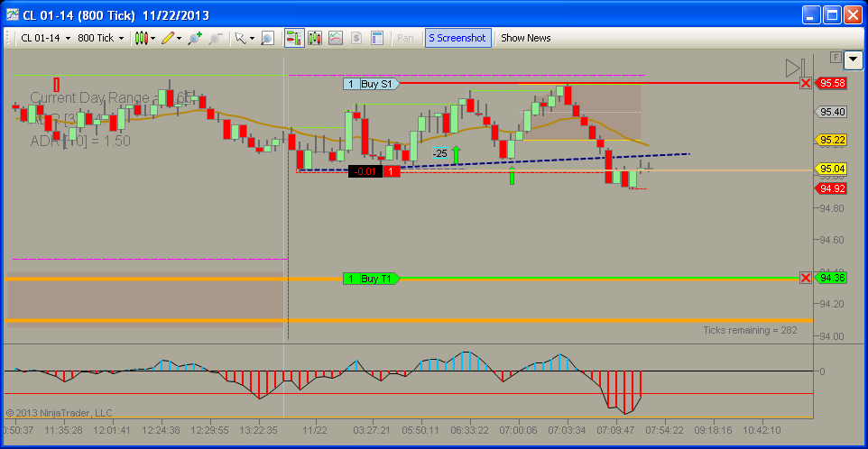Click the red position quantity 1 box

click(x=392, y=171)
